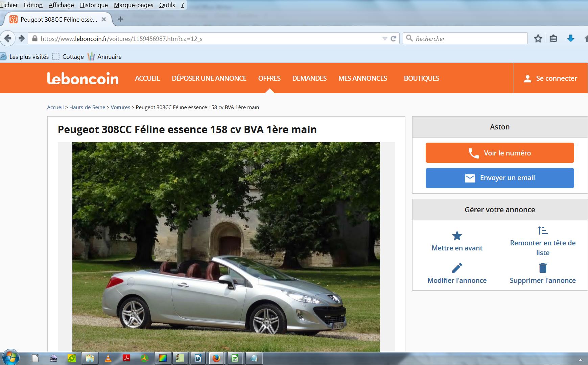Click Supprimer l'annonce trash option
The height and width of the screenshot is (365, 588).
pyautogui.click(x=543, y=274)
